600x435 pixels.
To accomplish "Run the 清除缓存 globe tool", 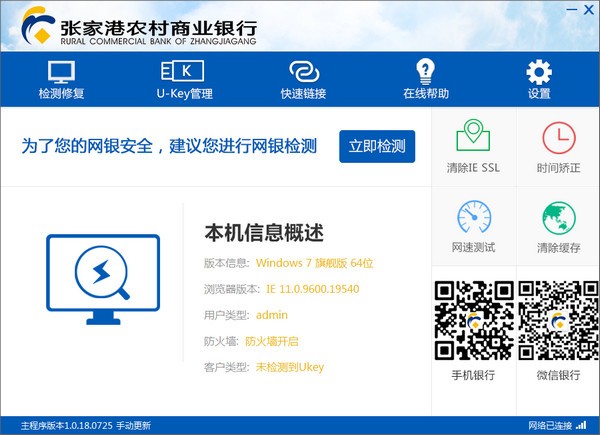I will [559, 227].
